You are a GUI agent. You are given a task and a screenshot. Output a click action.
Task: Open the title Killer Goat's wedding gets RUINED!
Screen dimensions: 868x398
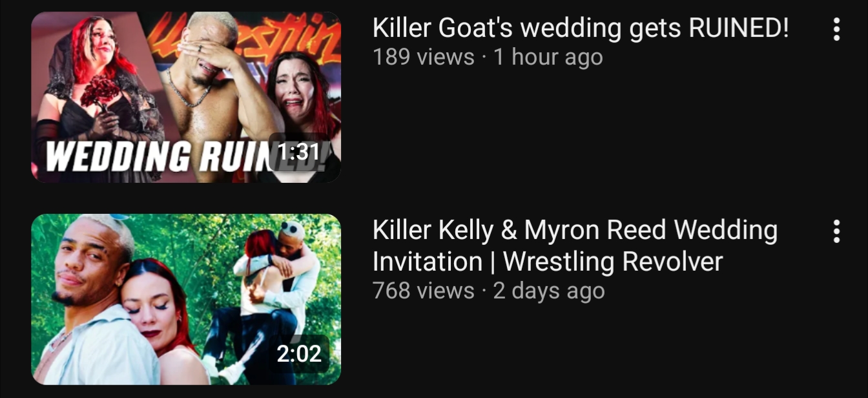point(581,28)
